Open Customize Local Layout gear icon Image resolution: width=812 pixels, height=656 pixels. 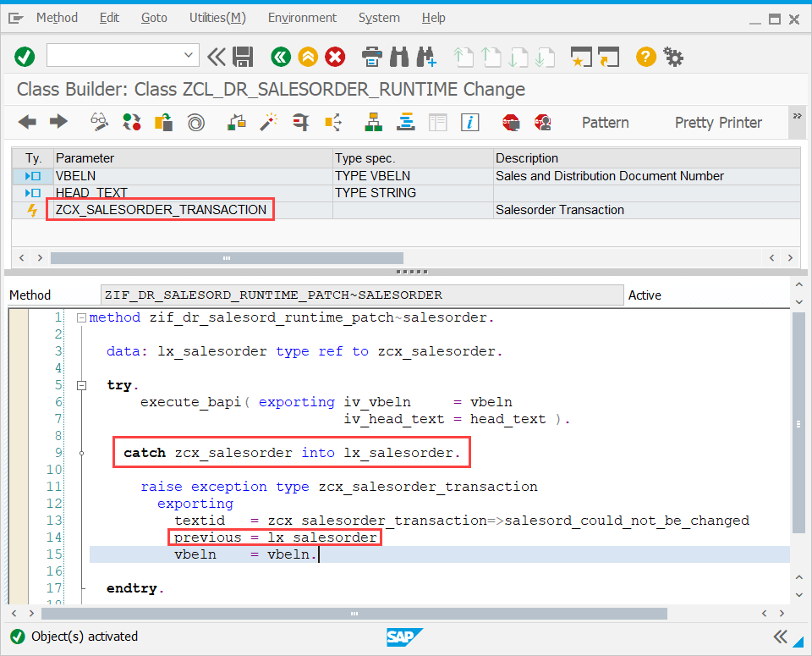click(x=672, y=57)
